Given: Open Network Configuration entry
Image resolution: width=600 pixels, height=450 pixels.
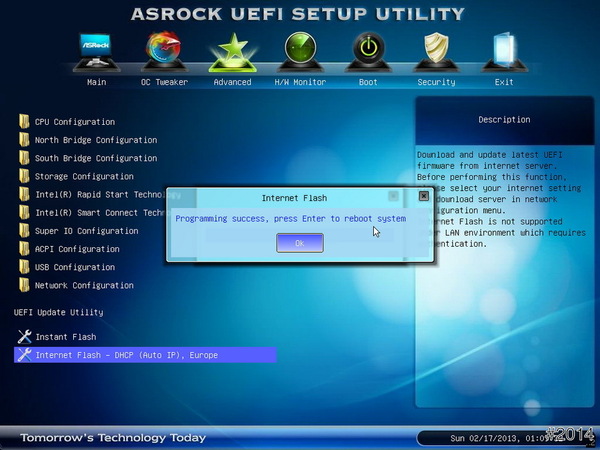Looking at the screenshot, I should tap(84, 285).
